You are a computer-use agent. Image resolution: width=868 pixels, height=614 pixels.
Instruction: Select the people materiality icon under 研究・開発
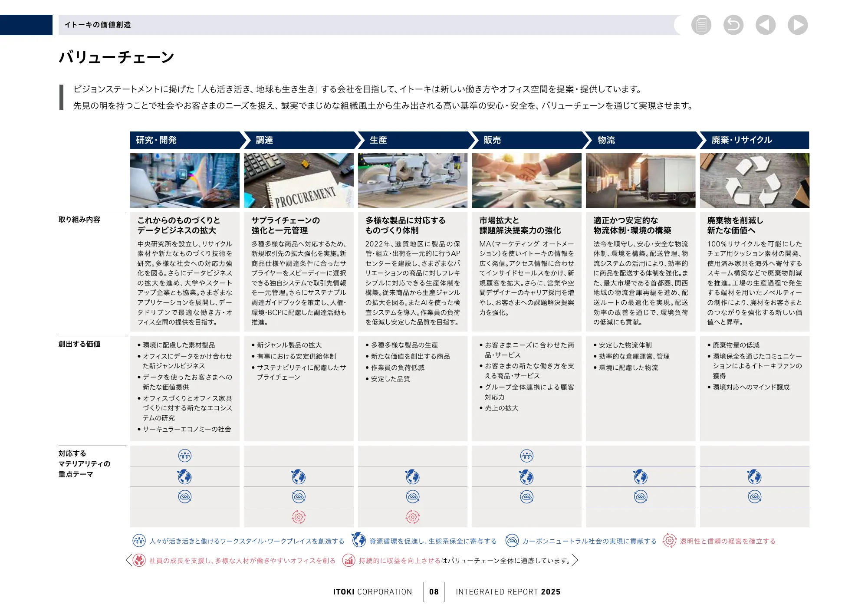(185, 456)
